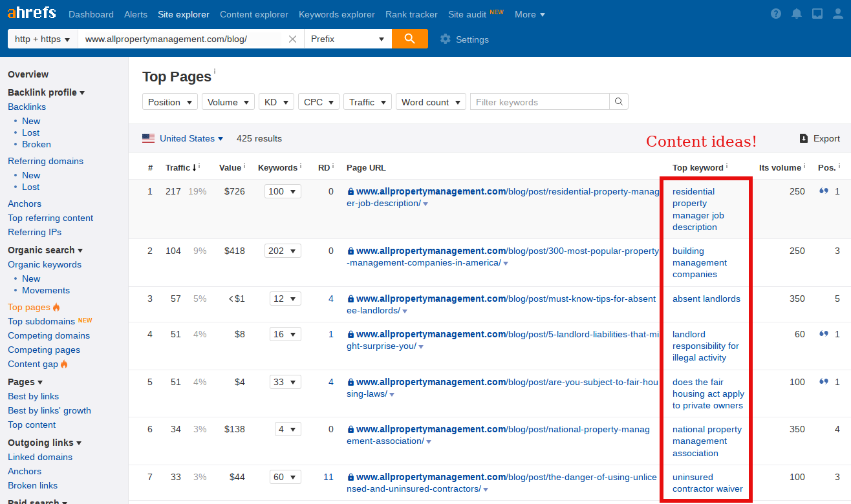Viewport: 851px width, 504px height.
Task: Click the orange search button
Action: 410,39
